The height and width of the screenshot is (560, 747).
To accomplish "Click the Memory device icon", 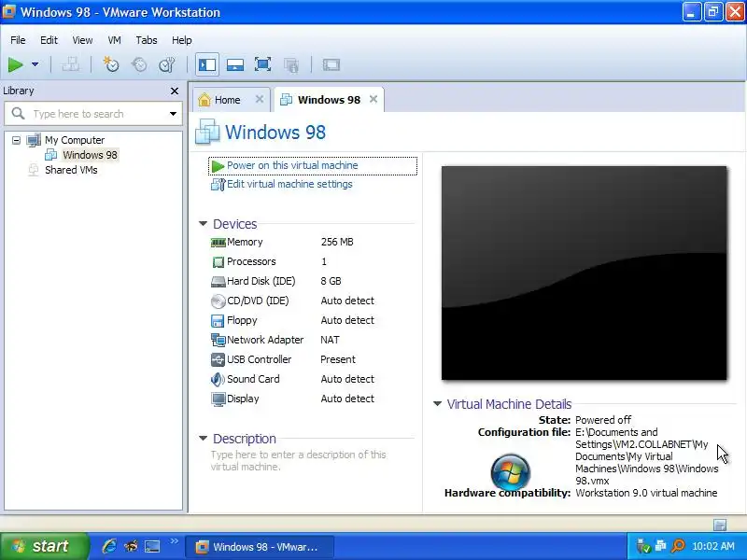I will click(x=218, y=243).
